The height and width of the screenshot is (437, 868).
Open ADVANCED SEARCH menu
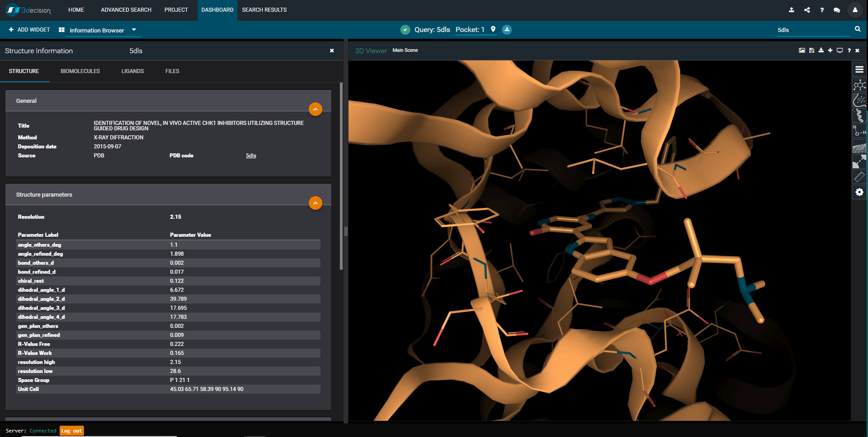126,10
